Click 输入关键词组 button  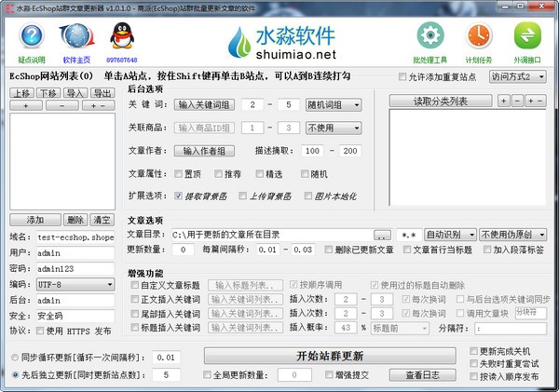[x=204, y=105]
